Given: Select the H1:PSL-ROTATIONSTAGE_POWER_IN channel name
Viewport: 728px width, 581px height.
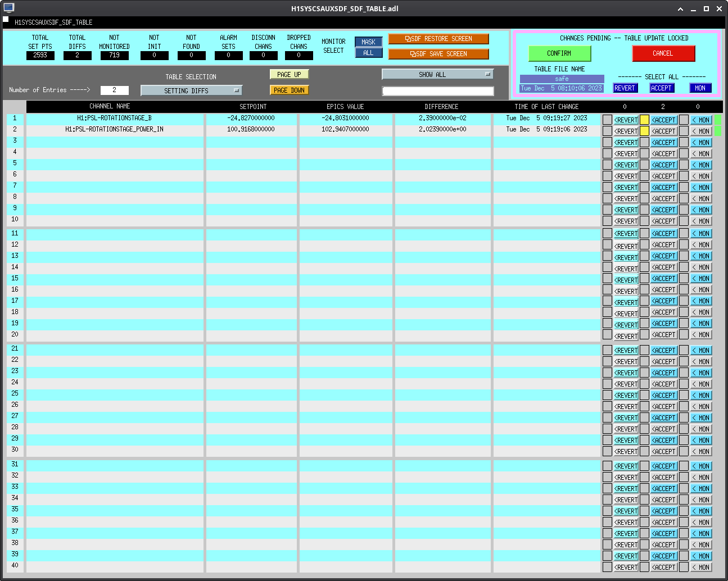Looking at the screenshot, I should click(115, 129).
